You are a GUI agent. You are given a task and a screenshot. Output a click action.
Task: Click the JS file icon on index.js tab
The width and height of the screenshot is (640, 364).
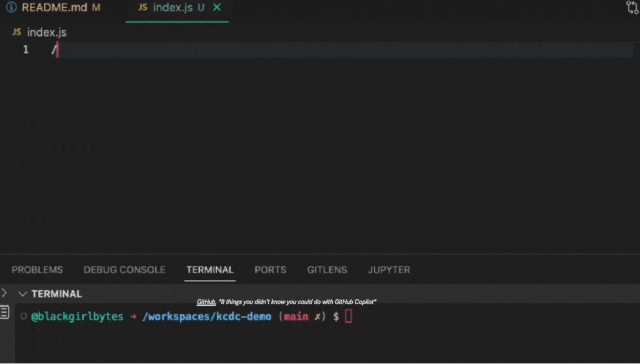(143, 7)
